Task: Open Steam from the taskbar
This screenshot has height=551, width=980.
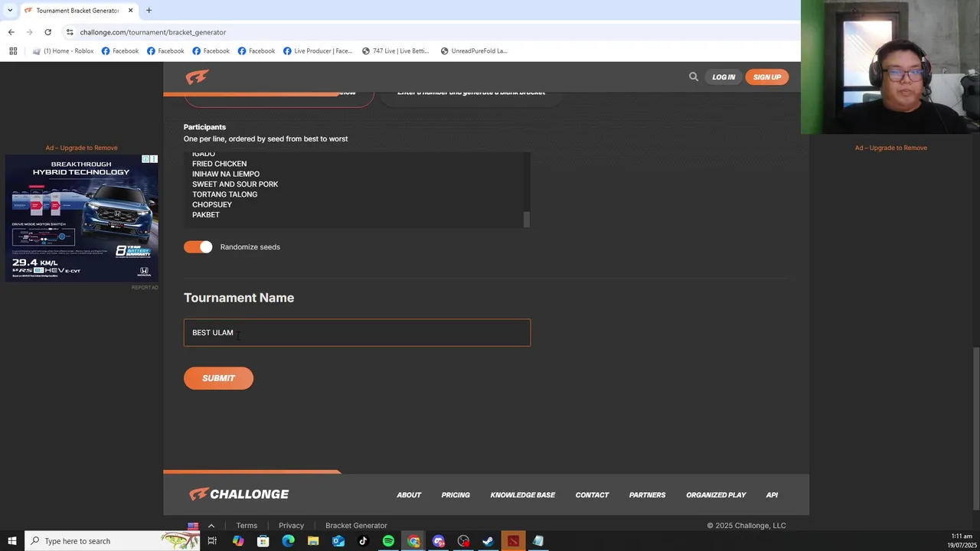Action: [x=488, y=541]
